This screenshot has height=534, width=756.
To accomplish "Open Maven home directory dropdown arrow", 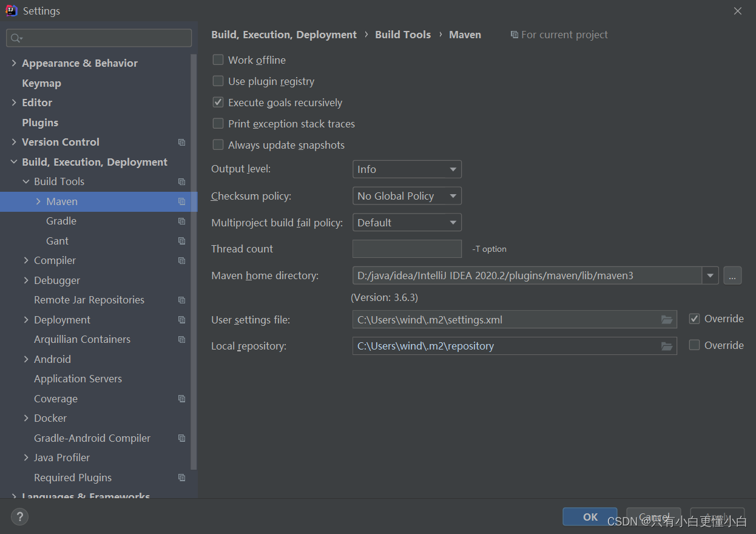I will point(710,275).
